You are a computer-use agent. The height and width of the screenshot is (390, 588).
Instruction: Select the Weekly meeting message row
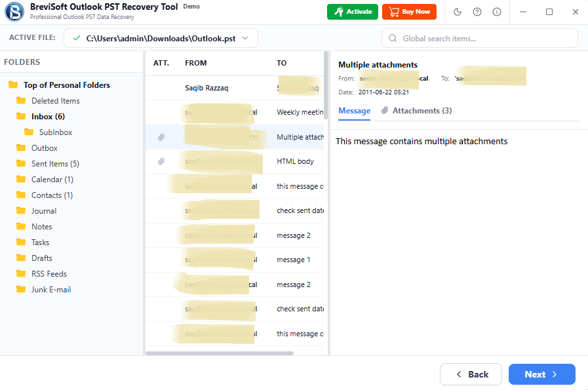(x=235, y=113)
